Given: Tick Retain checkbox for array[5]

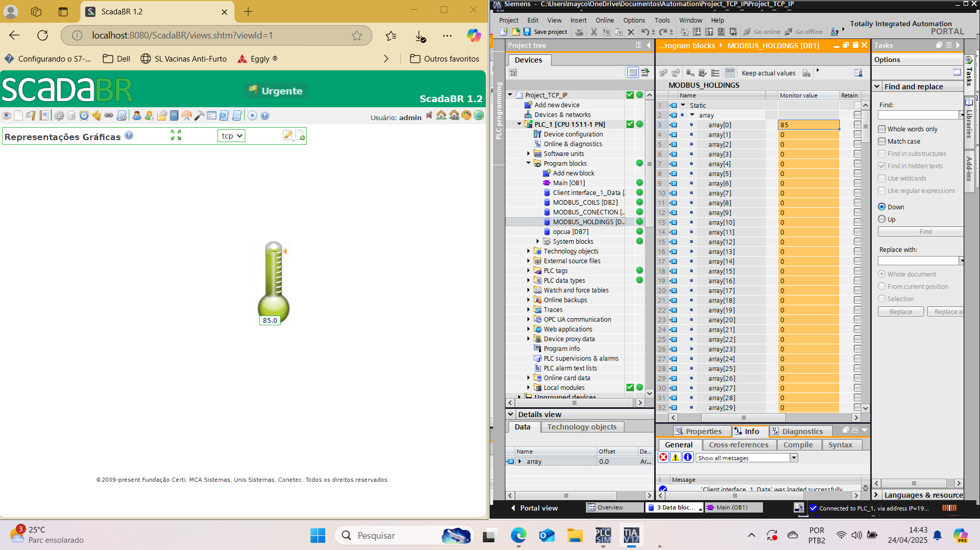Looking at the screenshot, I should click(x=857, y=173).
